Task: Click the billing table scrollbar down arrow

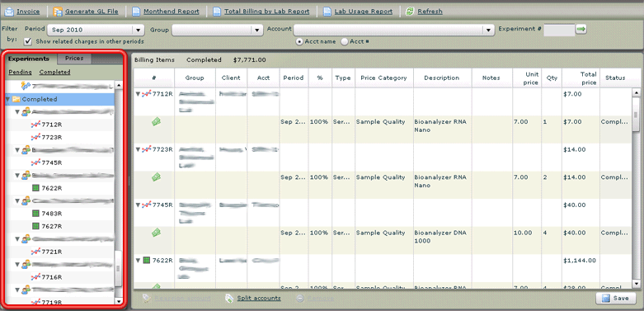Action: click(x=636, y=285)
